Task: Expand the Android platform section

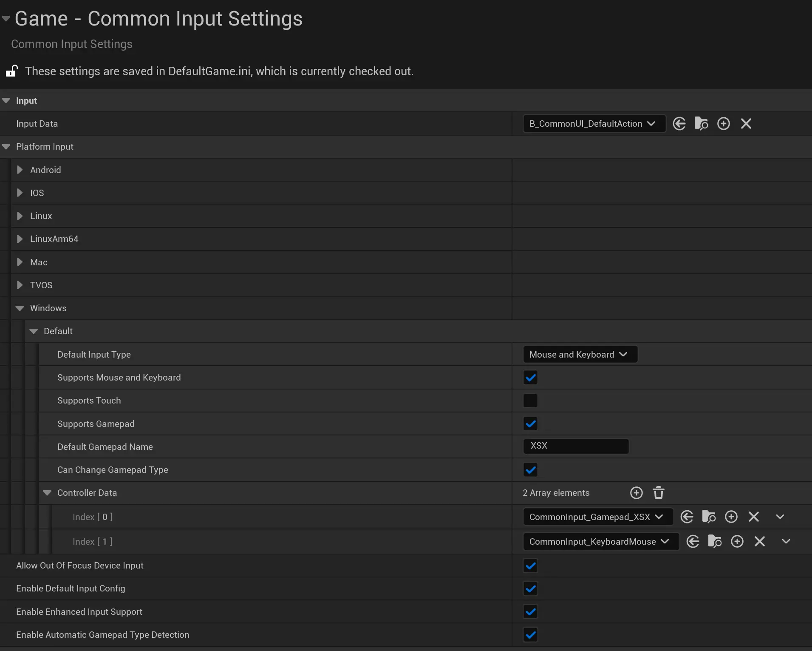Action: [x=20, y=170]
